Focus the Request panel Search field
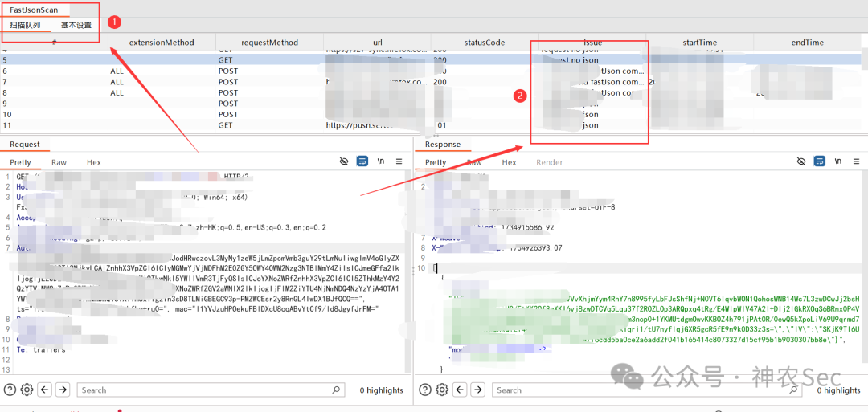 tap(211, 390)
